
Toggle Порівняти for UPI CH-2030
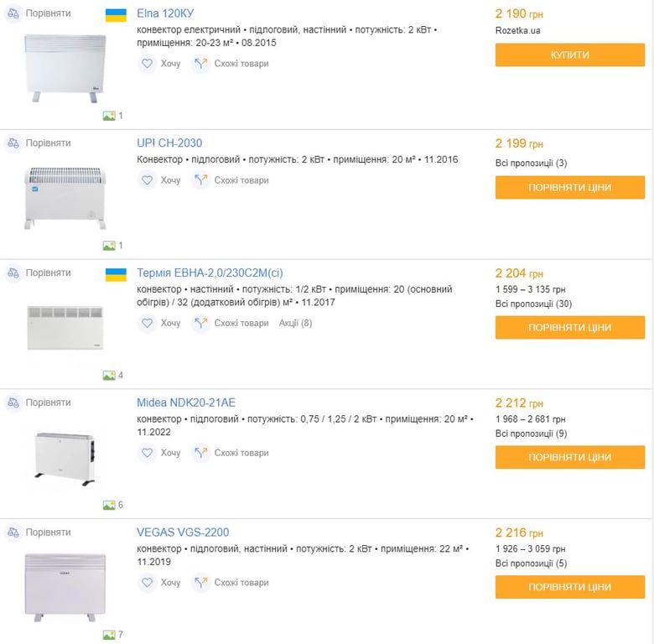click(x=48, y=143)
